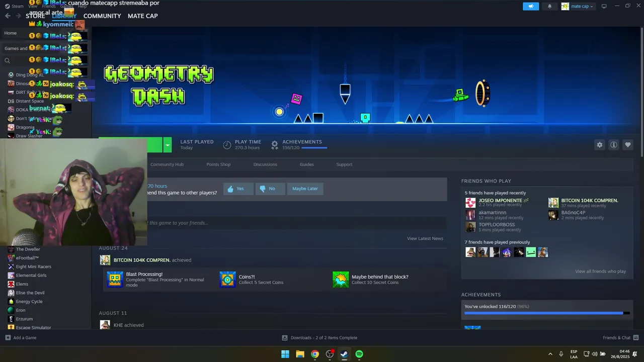Image resolution: width=644 pixels, height=362 pixels.
Task: Open the Discussions tab
Action: point(265,164)
